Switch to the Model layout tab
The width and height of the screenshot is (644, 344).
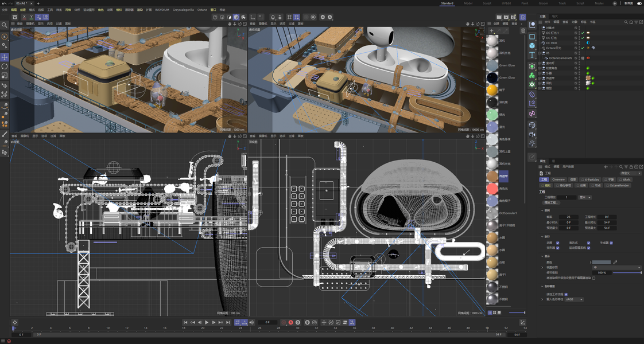[468, 3]
